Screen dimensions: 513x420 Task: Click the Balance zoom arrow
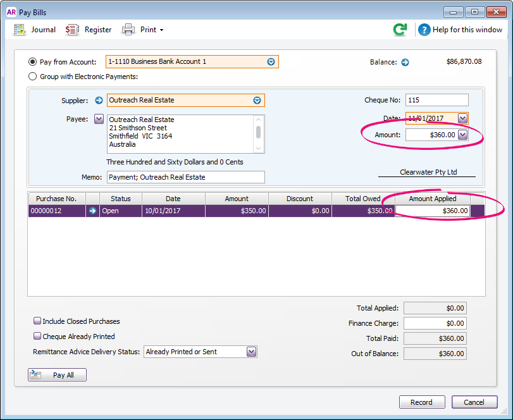(405, 62)
